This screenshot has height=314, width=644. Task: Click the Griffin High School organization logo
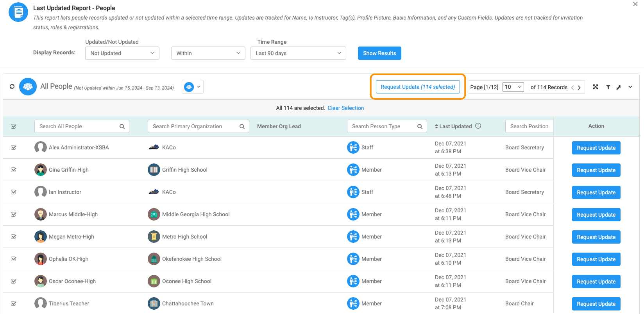(x=154, y=170)
